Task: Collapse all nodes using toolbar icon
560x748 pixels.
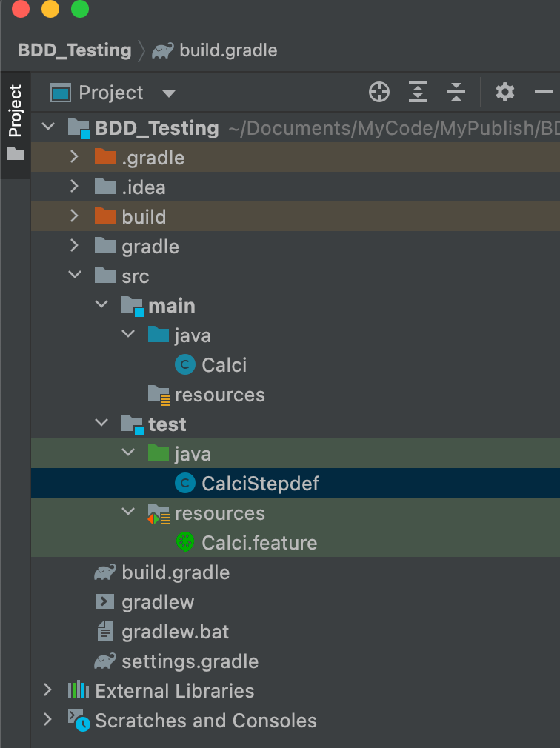Action: coord(456,92)
